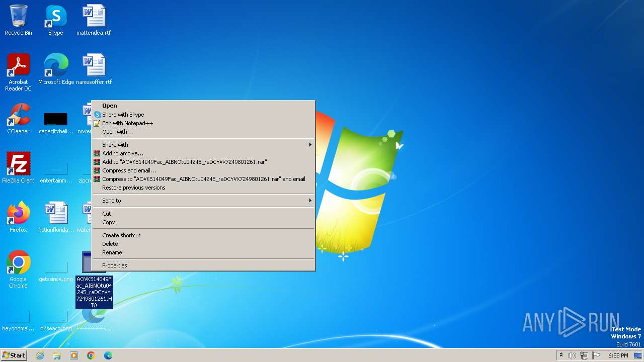Select the capacitybeli... black thumbnail file
The height and width of the screenshot is (362, 644).
tap(56, 122)
